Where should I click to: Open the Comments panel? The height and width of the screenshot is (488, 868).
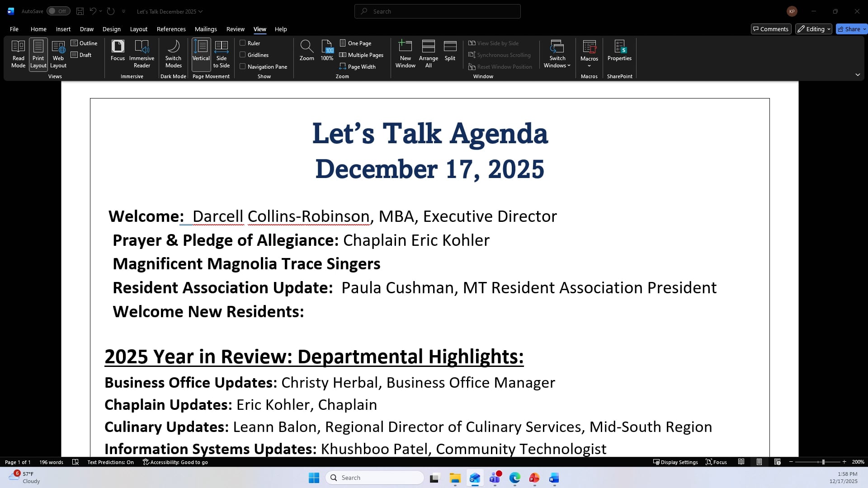pos(771,28)
